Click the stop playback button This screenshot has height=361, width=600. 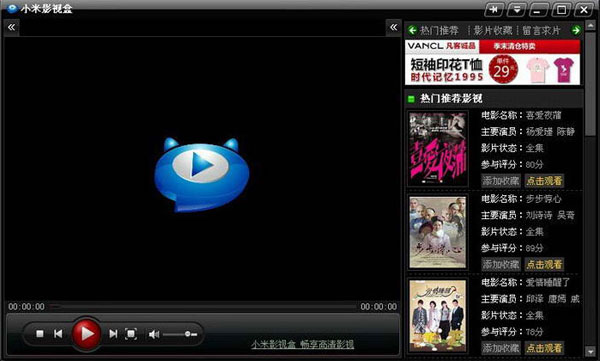pos(40,334)
